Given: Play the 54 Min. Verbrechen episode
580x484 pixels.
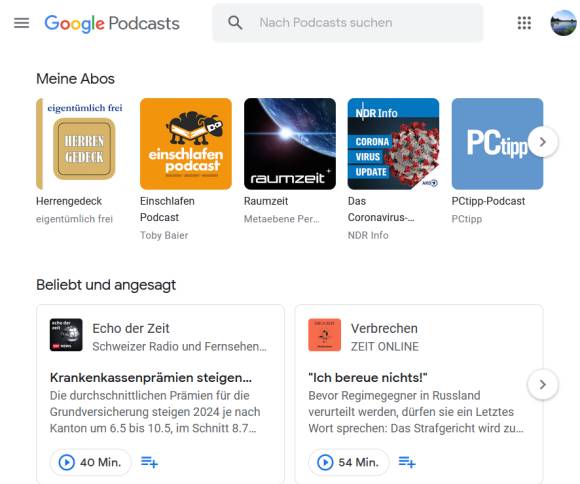Looking at the screenshot, I should [348, 462].
